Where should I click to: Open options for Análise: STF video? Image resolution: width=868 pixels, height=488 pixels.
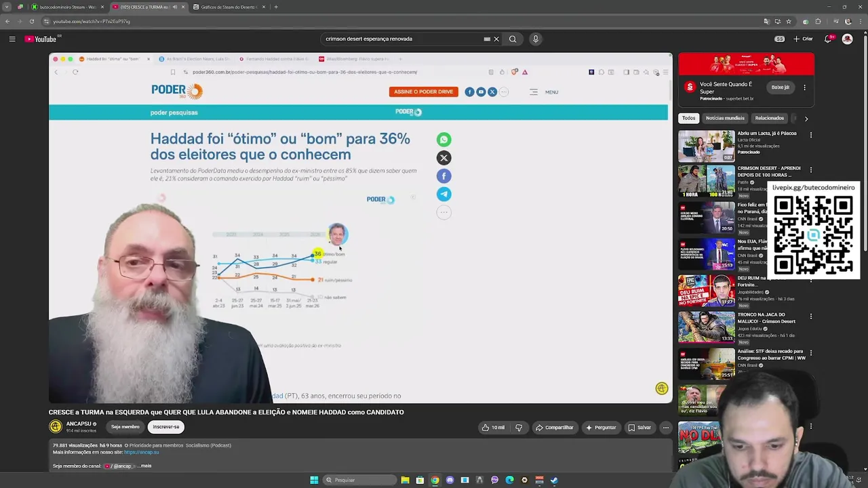pos(810,353)
